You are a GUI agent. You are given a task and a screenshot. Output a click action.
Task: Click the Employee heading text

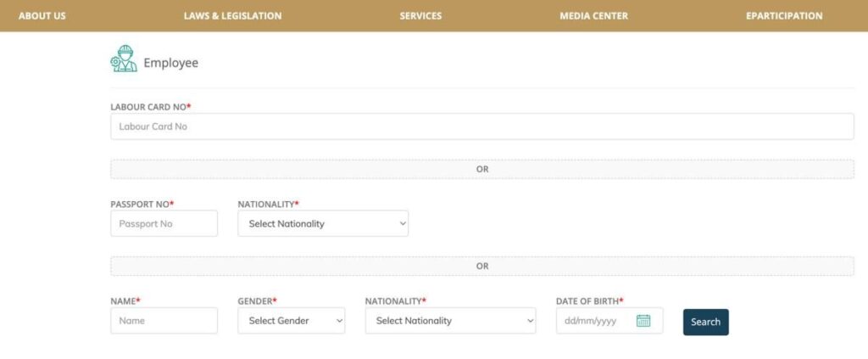point(170,63)
